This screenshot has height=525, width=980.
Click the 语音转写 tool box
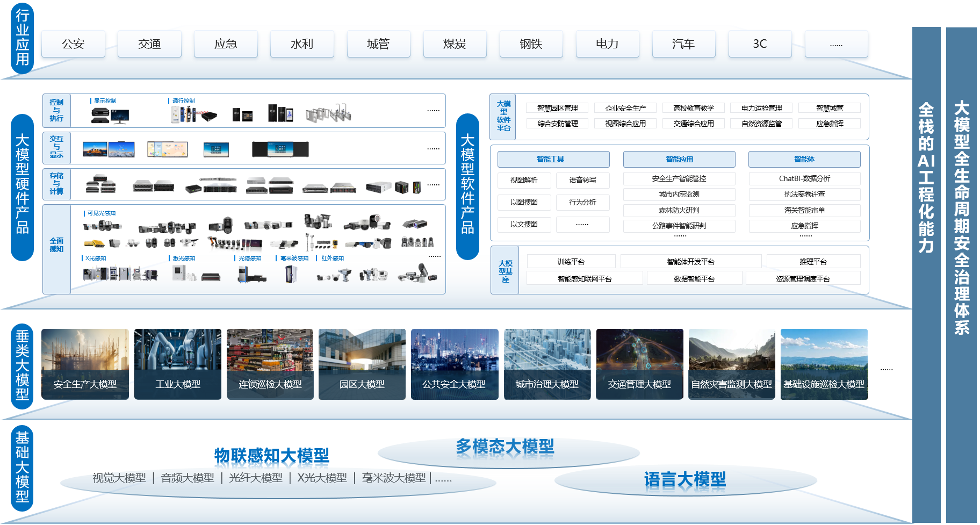(582, 180)
